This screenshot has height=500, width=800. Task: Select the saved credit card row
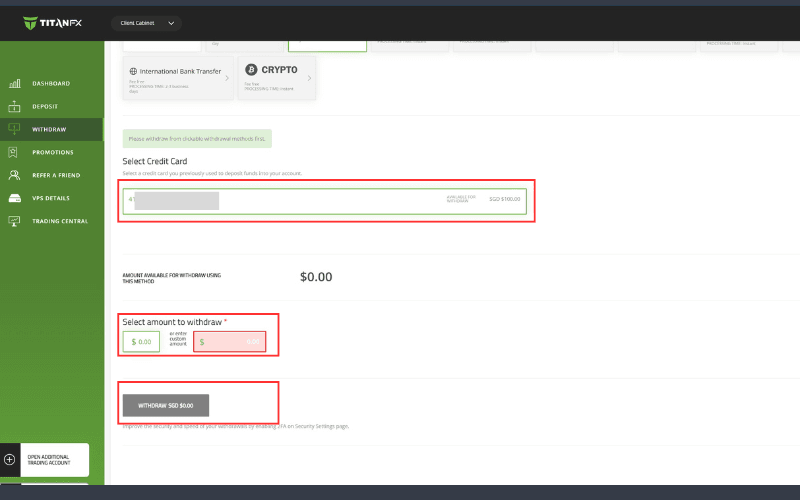[x=327, y=199]
